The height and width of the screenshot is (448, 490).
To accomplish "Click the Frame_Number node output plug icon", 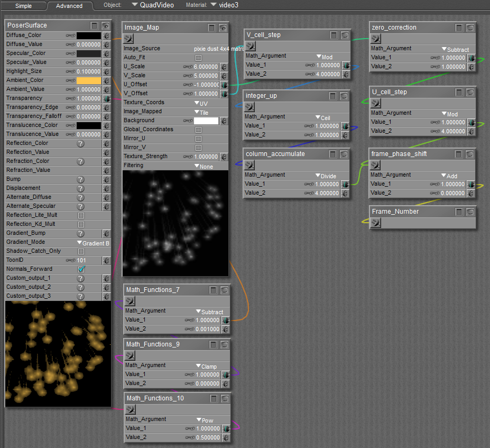I will click(x=376, y=222).
